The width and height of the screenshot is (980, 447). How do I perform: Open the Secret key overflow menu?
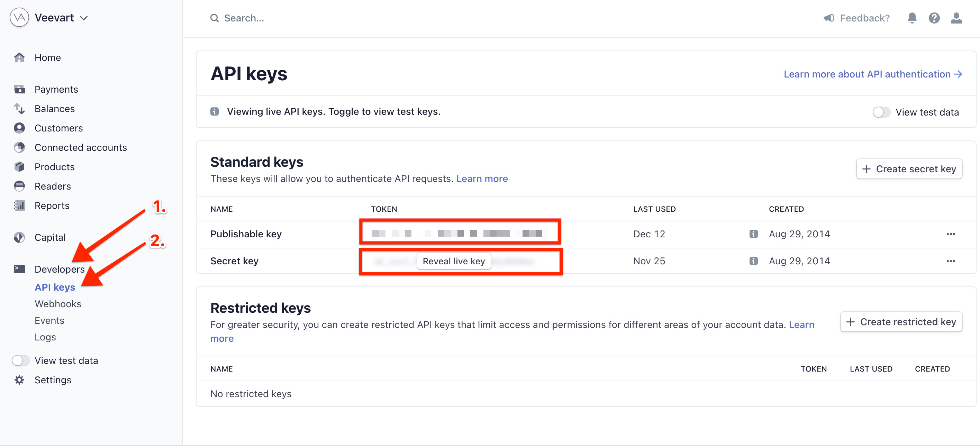coord(951,261)
